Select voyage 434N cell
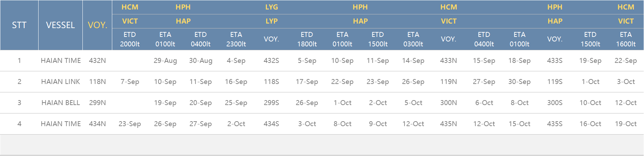The image size is (644, 156). [x=98, y=124]
